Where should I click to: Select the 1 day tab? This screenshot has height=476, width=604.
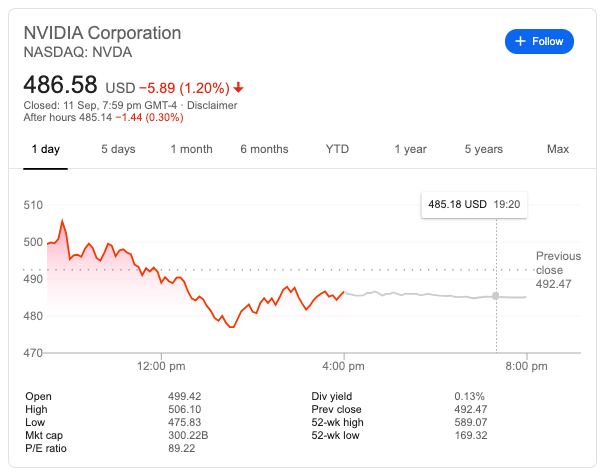[45, 149]
